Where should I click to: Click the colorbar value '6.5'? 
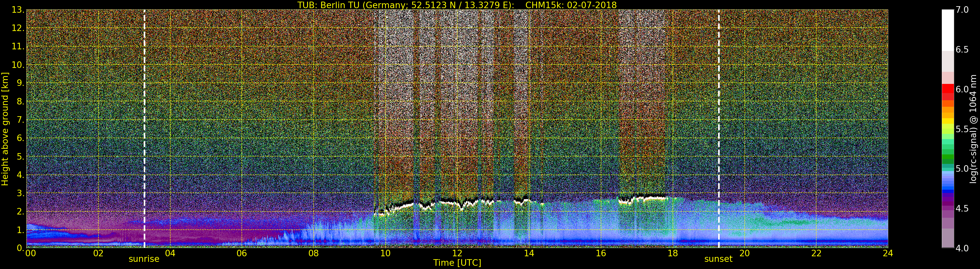(962, 50)
